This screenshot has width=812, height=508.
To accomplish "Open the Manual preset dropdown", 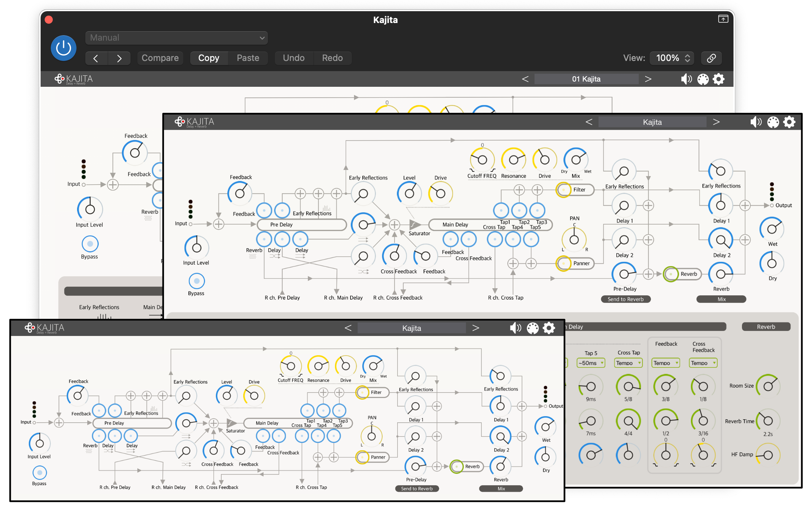I will (x=176, y=38).
